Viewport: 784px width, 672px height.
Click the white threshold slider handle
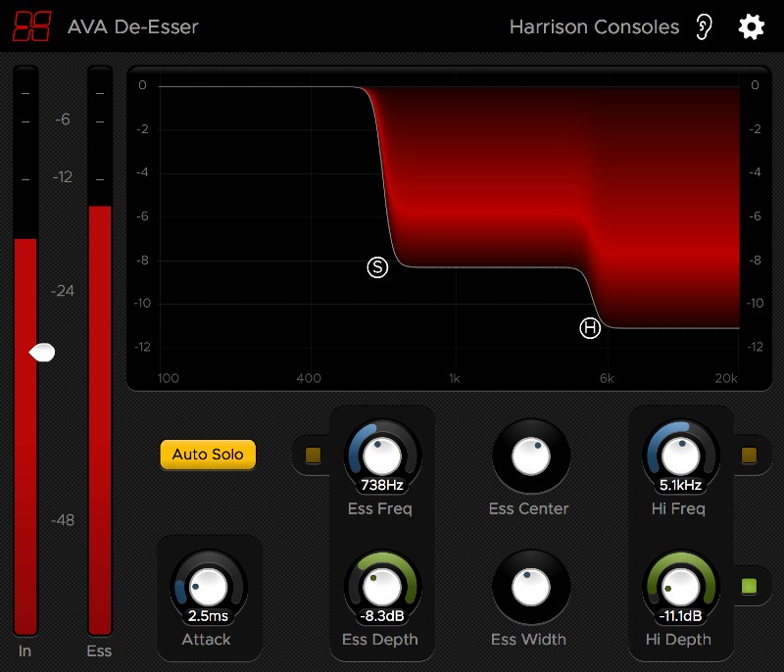pyautogui.click(x=42, y=353)
